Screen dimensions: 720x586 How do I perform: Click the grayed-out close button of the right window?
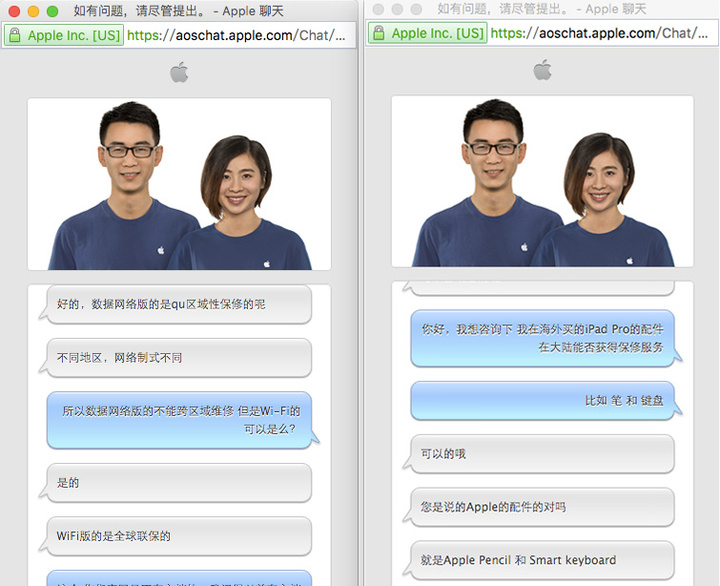(378, 9)
